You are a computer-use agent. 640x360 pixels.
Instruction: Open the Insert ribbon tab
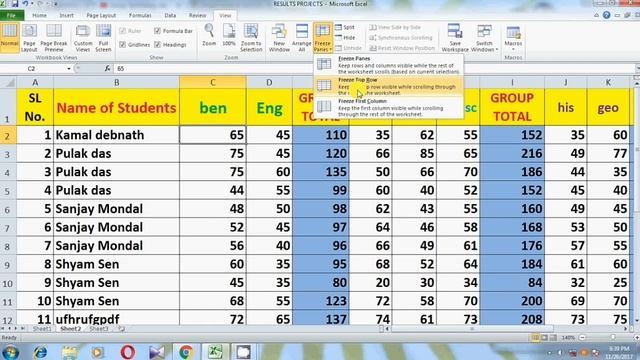click(67, 16)
